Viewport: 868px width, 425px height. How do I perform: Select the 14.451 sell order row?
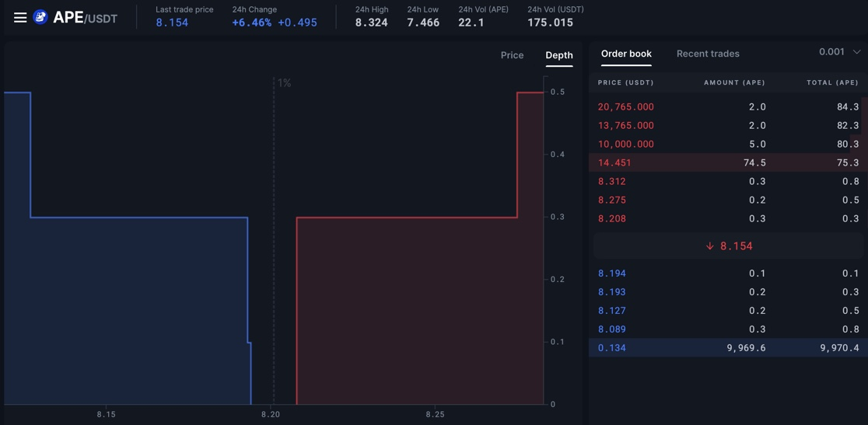[727, 162]
